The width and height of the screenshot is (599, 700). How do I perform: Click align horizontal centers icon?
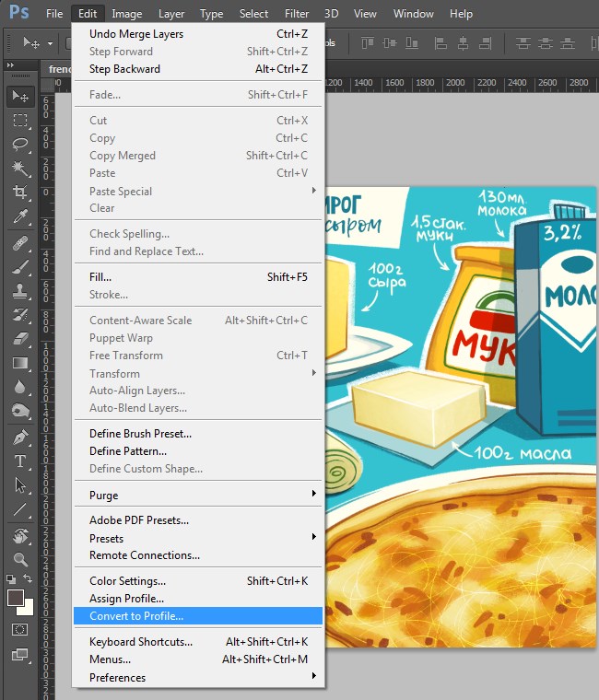point(464,43)
